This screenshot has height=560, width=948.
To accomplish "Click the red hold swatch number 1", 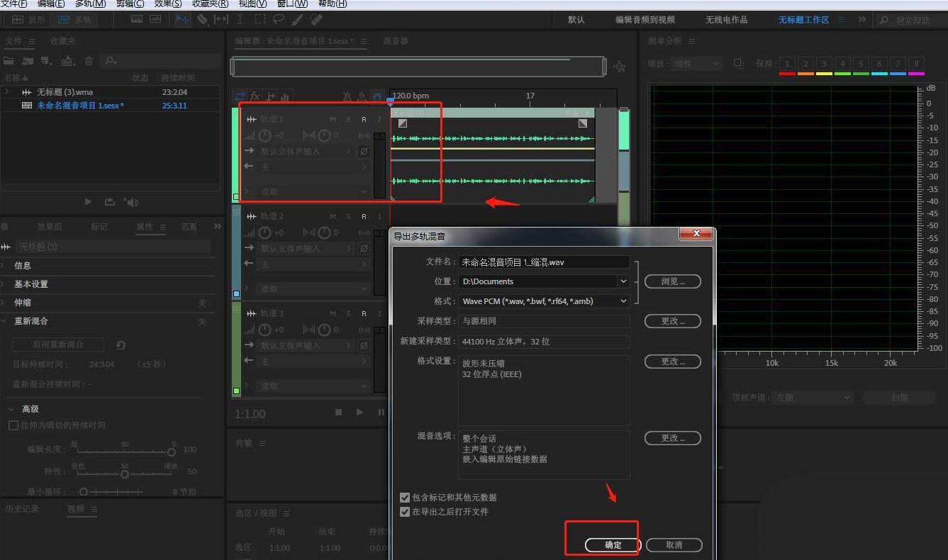I will (787, 65).
